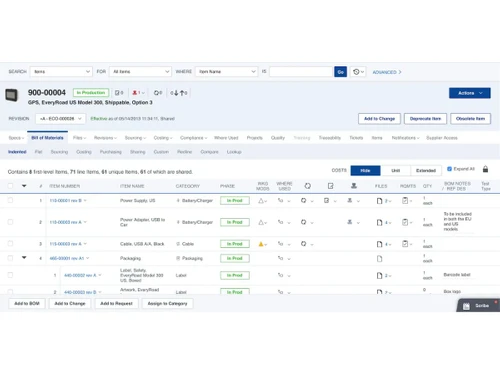The height and width of the screenshot is (375, 500).
Task: Open the Specs tab
Action: coord(16,138)
